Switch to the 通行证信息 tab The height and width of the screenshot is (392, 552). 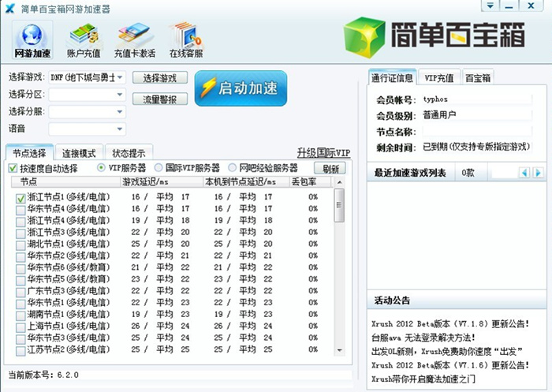[392, 77]
